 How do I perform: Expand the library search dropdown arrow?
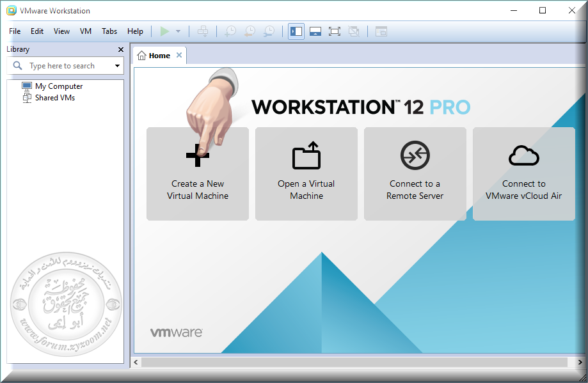click(117, 66)
